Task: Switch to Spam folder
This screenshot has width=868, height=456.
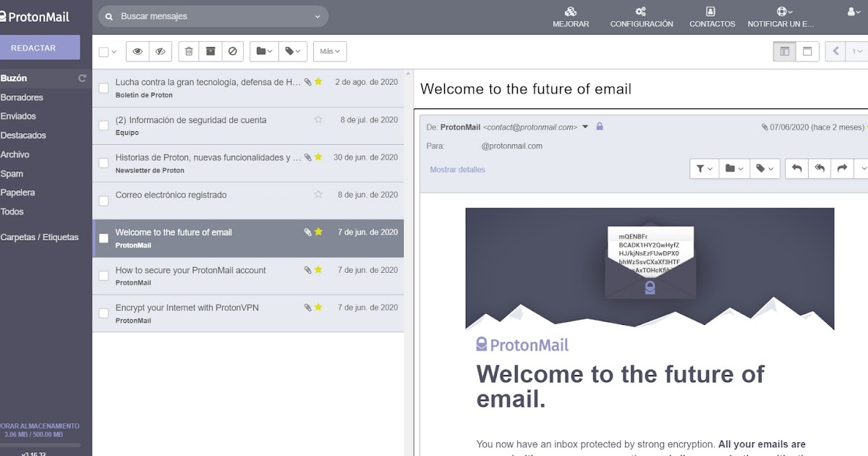Action: point(12,174)
